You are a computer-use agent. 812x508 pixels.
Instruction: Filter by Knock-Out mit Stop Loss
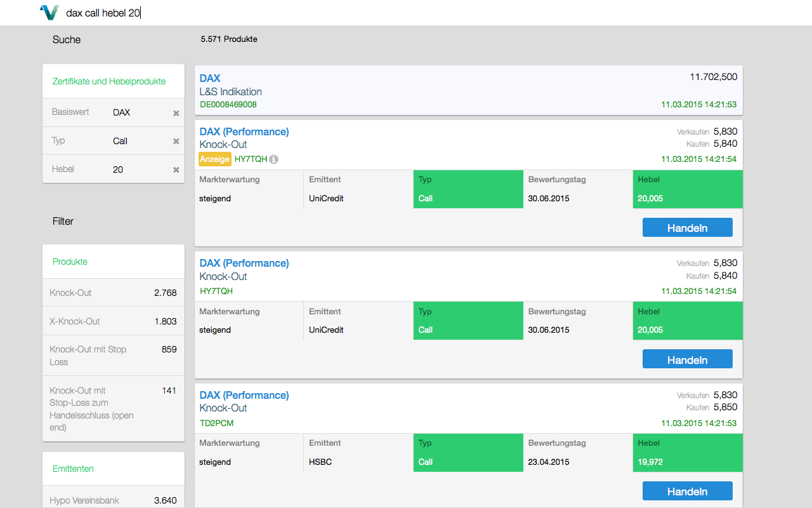114,356
